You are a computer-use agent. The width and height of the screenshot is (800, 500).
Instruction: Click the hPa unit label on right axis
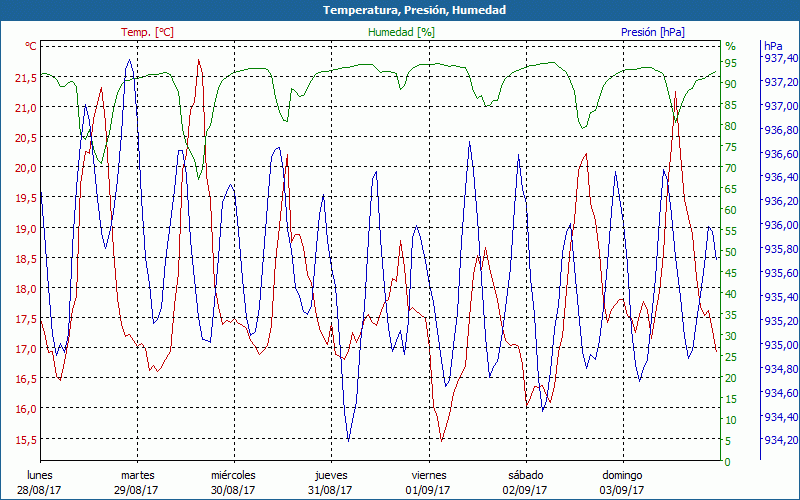tap(773, 46)
